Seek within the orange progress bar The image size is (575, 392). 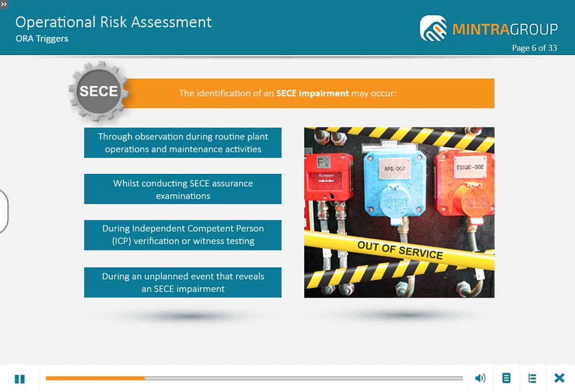point(254,378)
